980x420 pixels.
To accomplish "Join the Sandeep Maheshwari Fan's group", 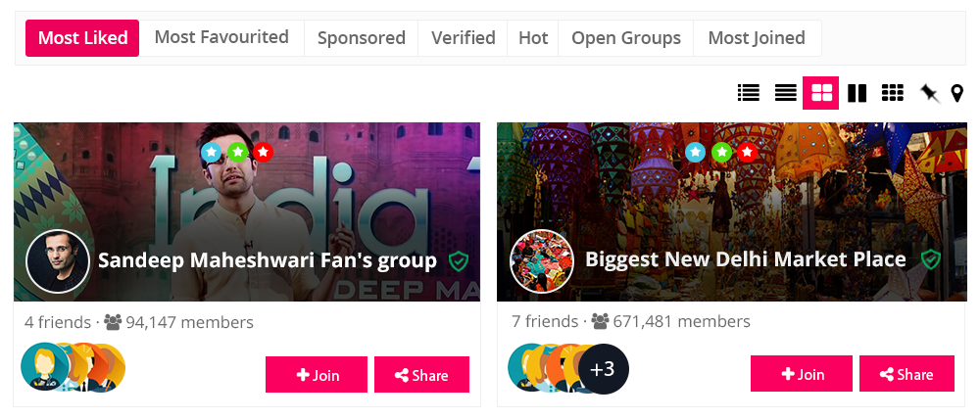I will point(317,374).
